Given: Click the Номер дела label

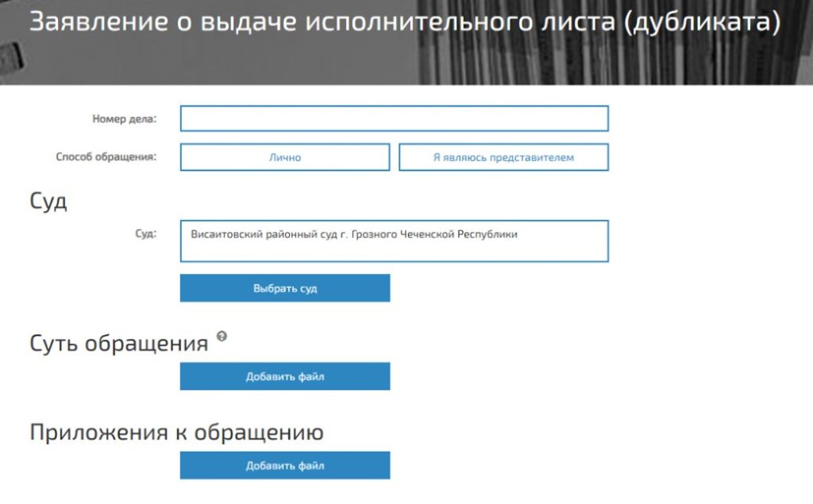Looking at the screenshot, I should click(x=125, y=119).
